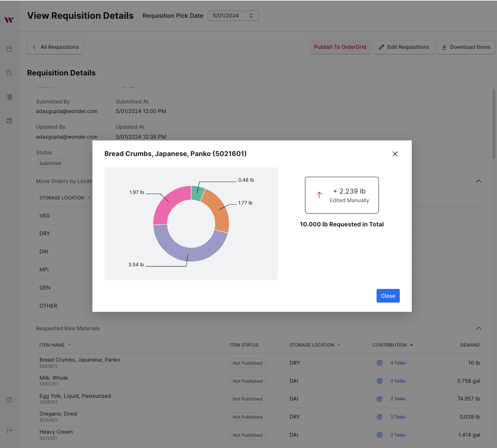The height and width of the screenshot is (448, 497).
Task: Open the 2 Tasks link for Heavy Cream
Action: [x=398, y=435]
